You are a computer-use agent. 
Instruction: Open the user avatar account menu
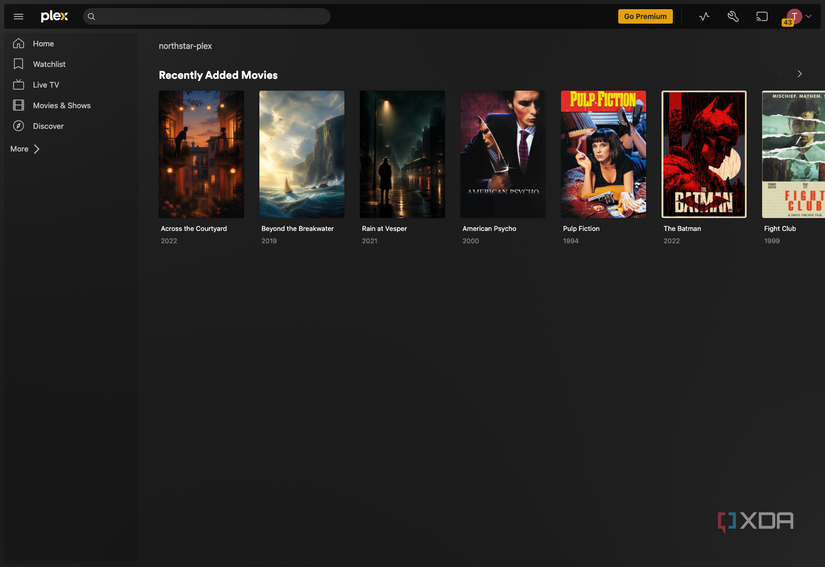[x=794, y=16]
